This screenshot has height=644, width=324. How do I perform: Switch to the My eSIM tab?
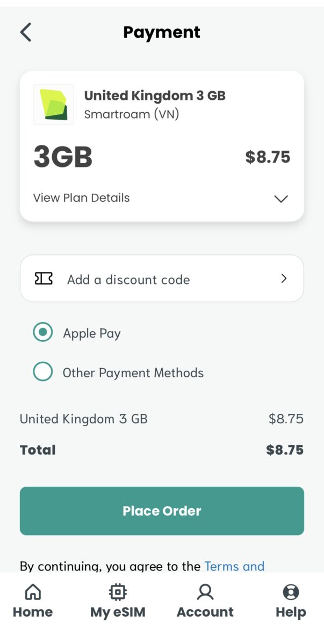(x=117, y=601)
